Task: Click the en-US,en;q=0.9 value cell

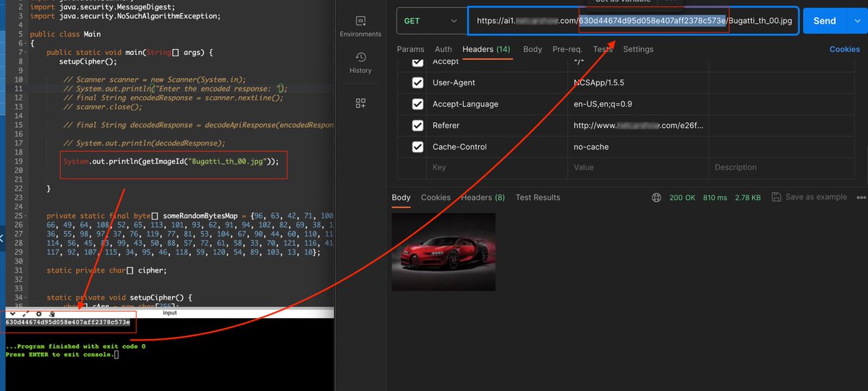Action: click(x=638, y=104)
